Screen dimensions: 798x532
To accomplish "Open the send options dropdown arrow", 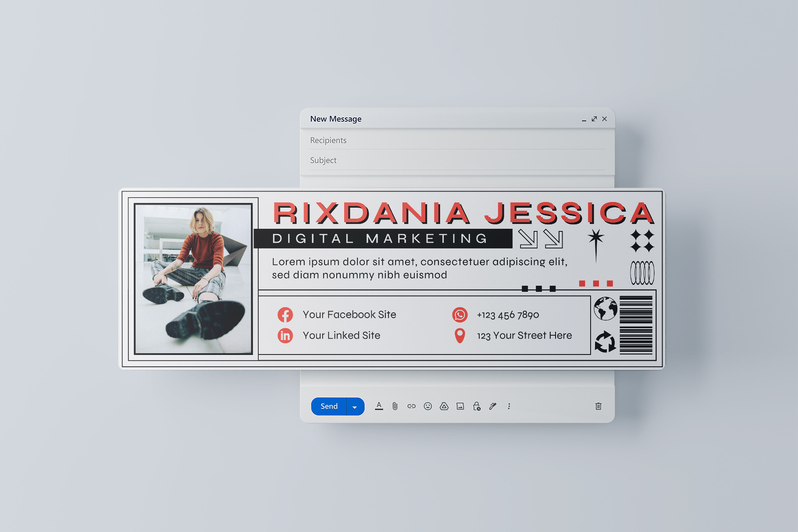I will [355, 407].
